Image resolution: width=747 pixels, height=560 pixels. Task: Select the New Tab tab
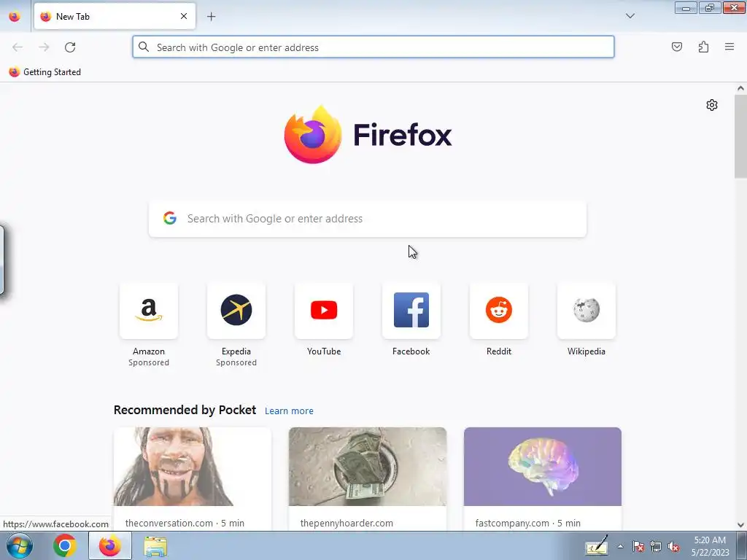click(x=115, y=16)
